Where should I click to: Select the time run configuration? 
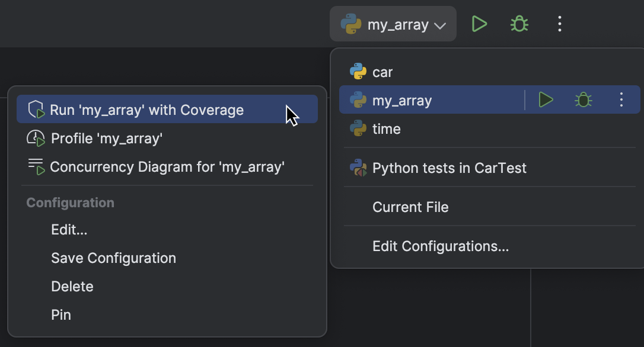(x=385, y=128)
